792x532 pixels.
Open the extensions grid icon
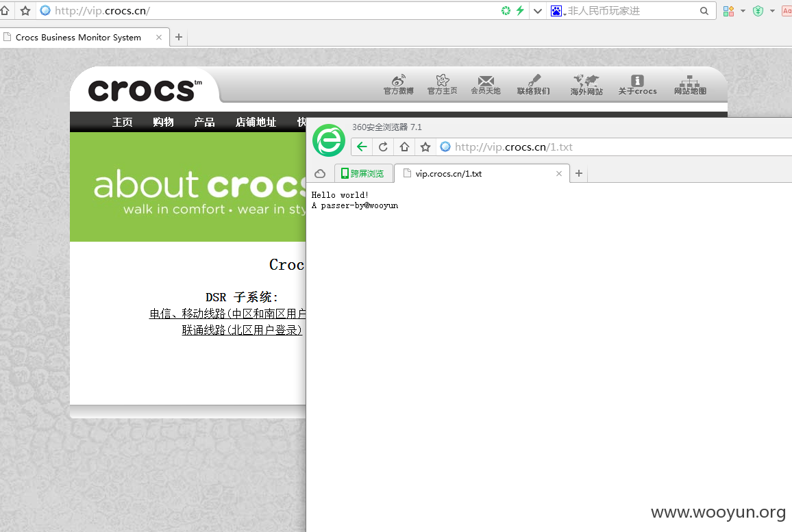click(x=728, y=11)
